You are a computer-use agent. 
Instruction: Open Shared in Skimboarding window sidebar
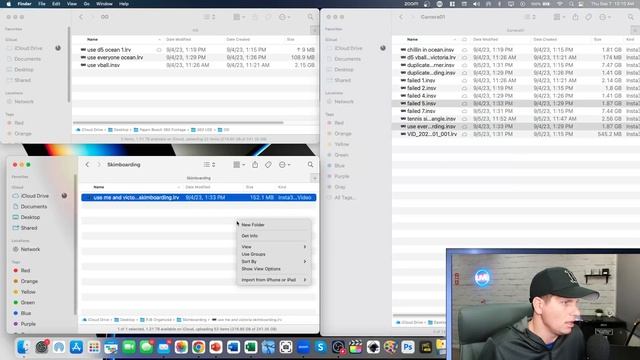pos(29,228)
